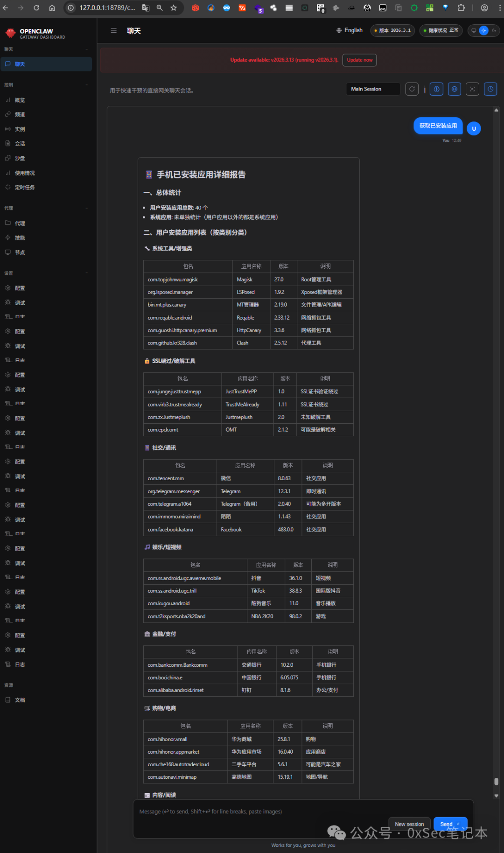Click the browser address bar URL
The width and height of the screenshot is (504, 853).
click(x=107, y=7)
